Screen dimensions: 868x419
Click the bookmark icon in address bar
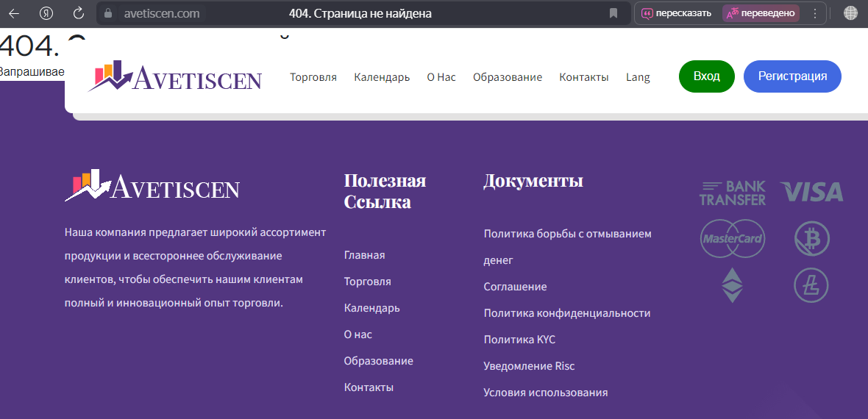pyautogui.click(x=613, y=13)
